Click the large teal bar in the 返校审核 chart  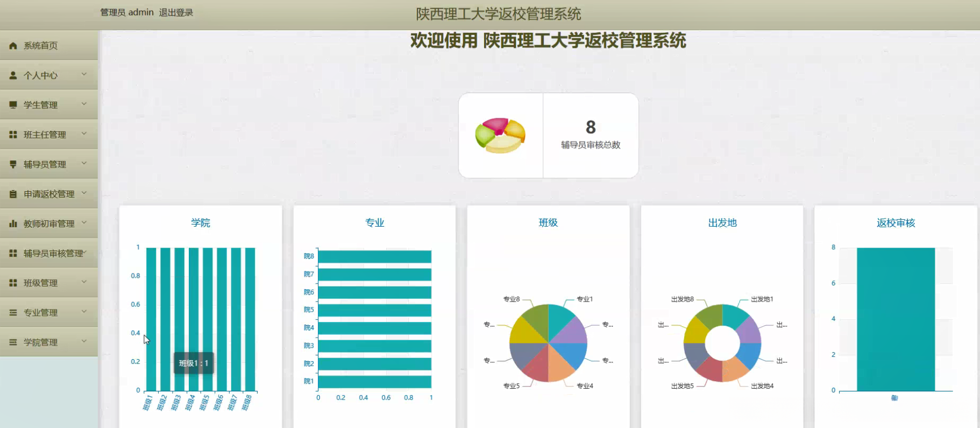click(896, 319)
